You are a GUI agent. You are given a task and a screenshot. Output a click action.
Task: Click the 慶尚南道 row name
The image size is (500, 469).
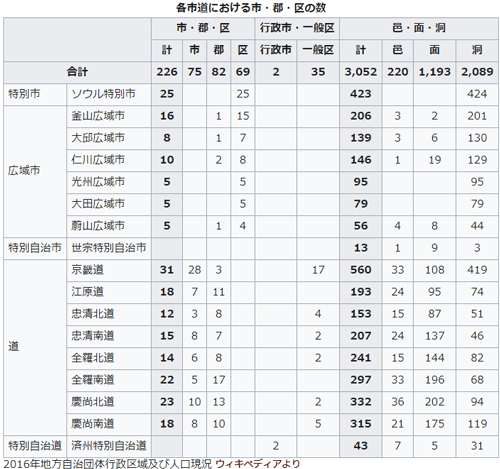tap(93, 424)
